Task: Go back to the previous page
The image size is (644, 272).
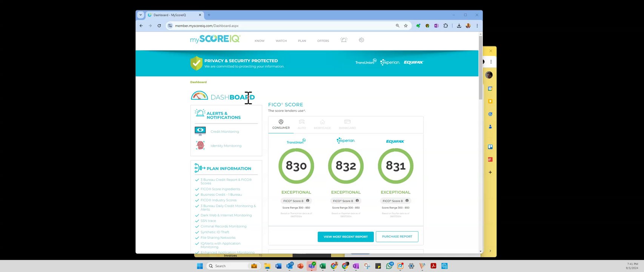Action: point(141,26)
